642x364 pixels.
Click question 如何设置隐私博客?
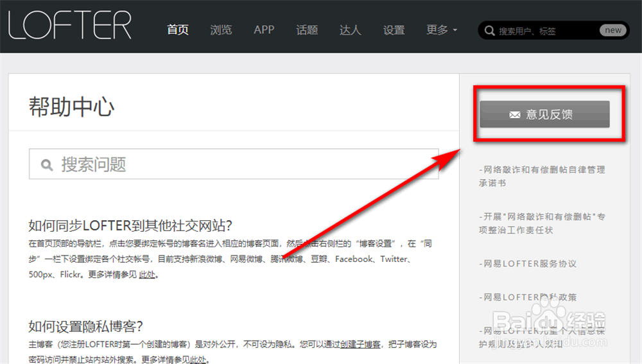85,326
